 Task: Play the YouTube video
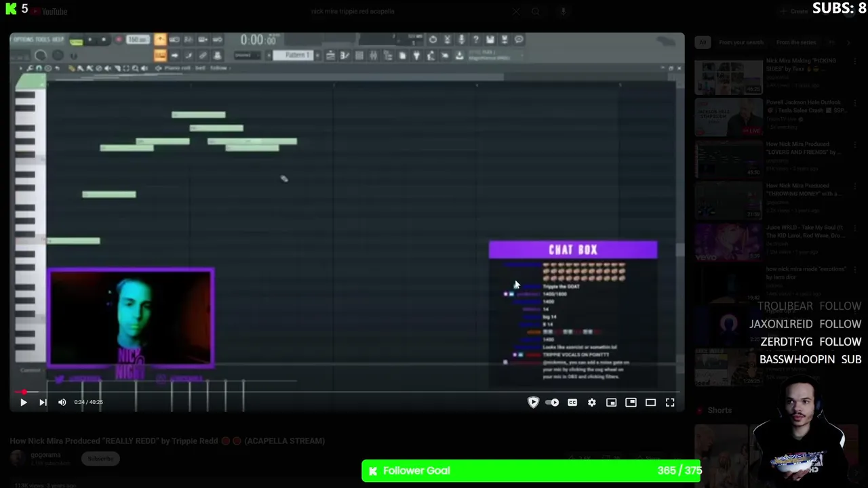click(x=23, y=403)
